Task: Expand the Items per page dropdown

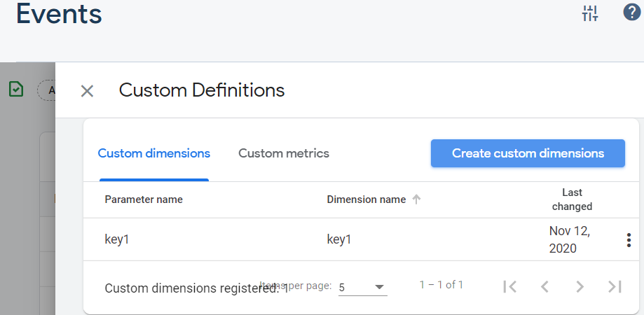Action: (362, 287)
